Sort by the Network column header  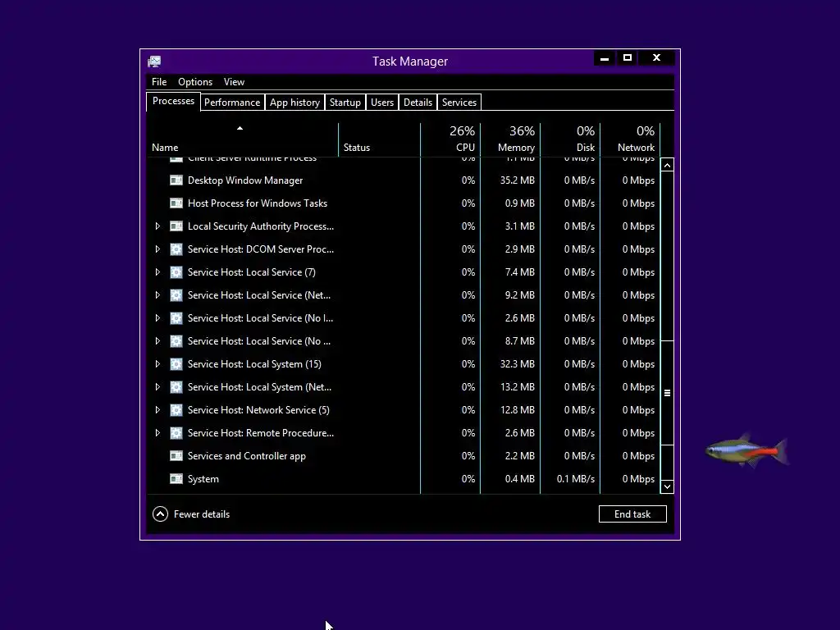pyautogui.click(x=631, y=139)
